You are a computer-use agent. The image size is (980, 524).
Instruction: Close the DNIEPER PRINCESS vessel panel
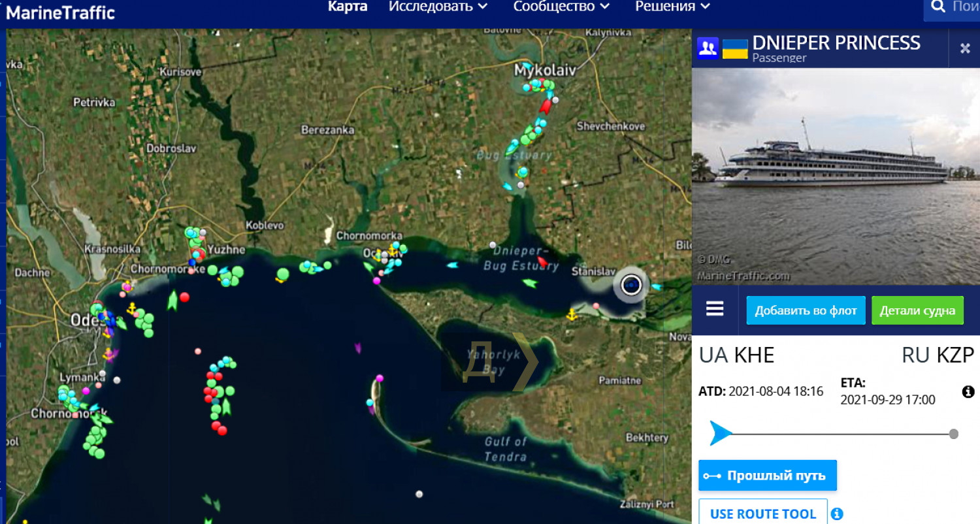click(964, 48)
